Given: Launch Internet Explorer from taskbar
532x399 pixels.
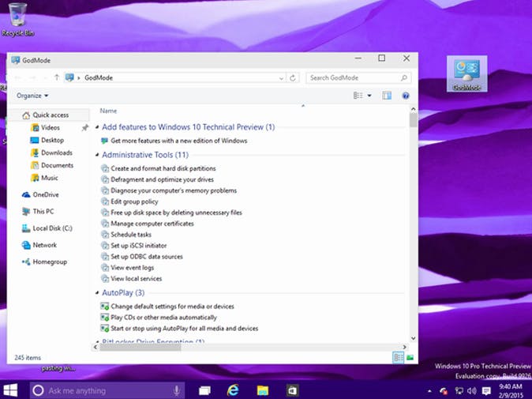Looking at the screenshot, I should [x=233, y=390].
